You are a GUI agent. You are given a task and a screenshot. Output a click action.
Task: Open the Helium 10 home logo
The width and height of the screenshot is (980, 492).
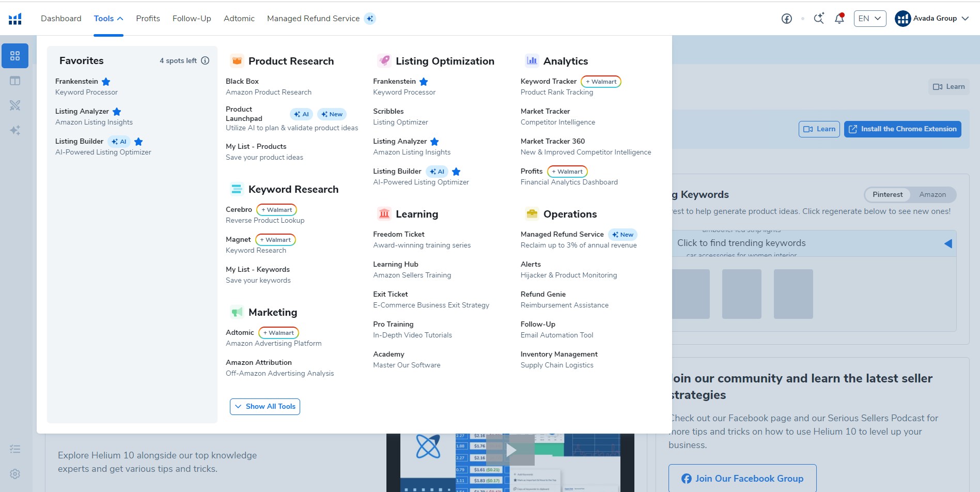point(15,18)
